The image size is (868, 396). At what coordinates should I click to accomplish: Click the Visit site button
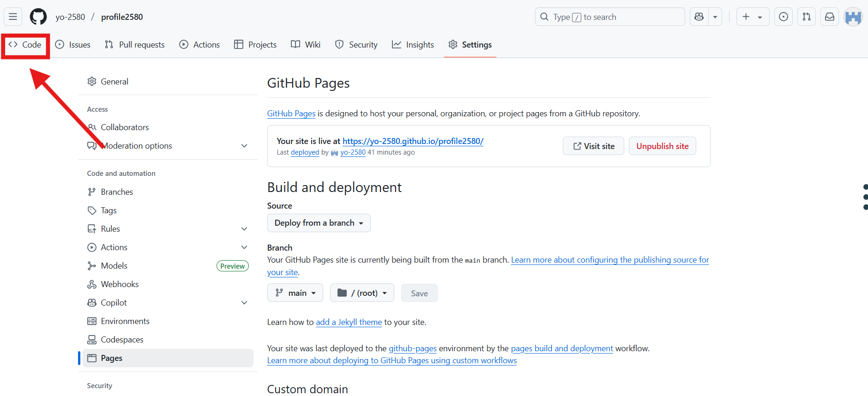(593, 146)
